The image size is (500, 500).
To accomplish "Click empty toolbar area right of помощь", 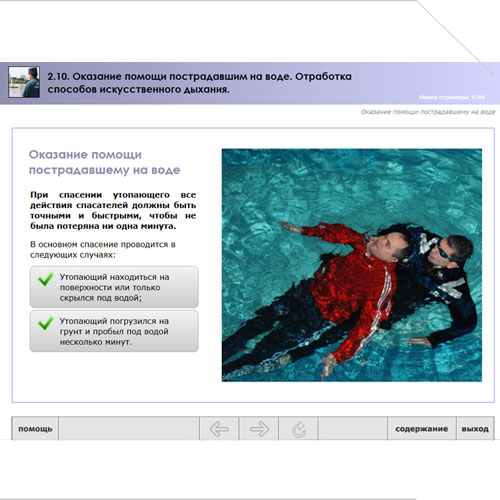I will tap(129, 429).
